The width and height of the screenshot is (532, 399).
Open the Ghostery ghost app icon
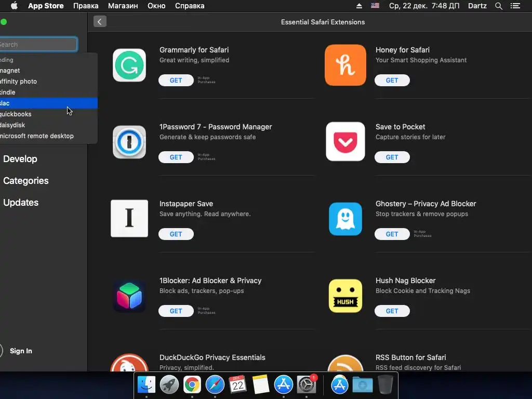pyautogui.click(x=345, y=219)
